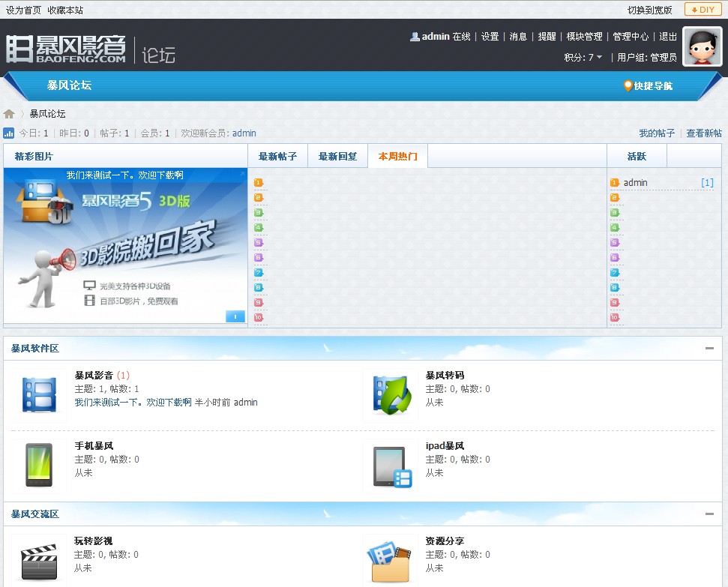Select the 活跃 tab
728x587 pixels.
click(637, 157)
